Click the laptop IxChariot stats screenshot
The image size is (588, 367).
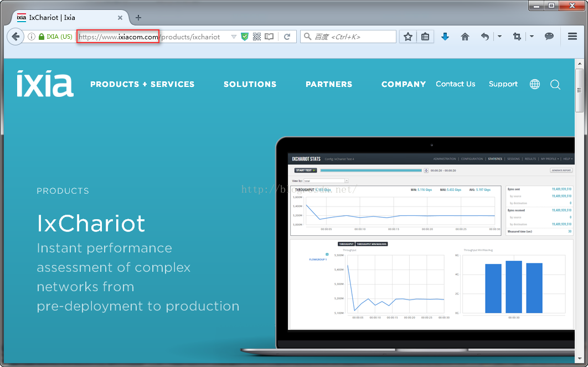[431, 241]
